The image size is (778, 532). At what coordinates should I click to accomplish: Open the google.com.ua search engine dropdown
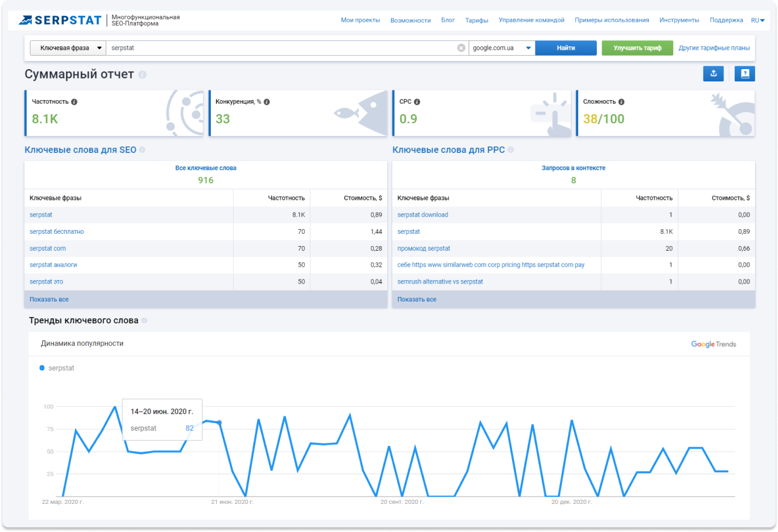(x=502, y=48)
